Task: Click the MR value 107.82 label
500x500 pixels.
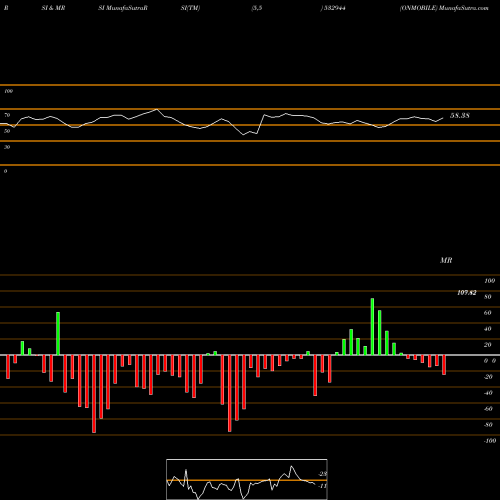Action: point(467,293)
